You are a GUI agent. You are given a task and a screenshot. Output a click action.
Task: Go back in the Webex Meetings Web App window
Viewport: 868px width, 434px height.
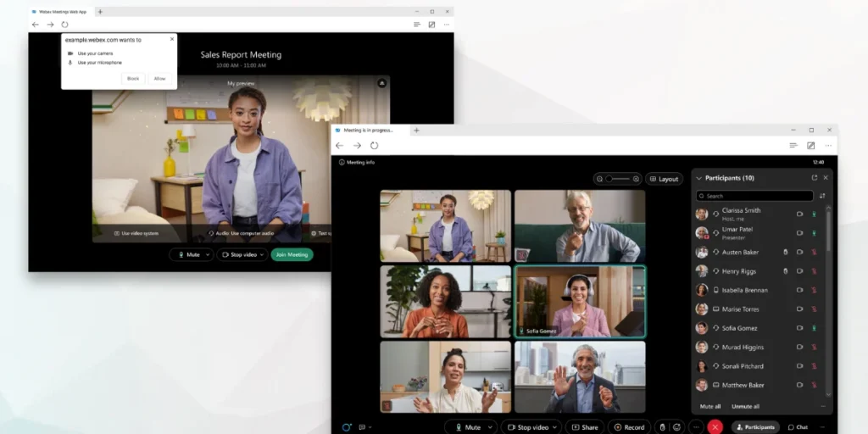[x=36, y=25]
